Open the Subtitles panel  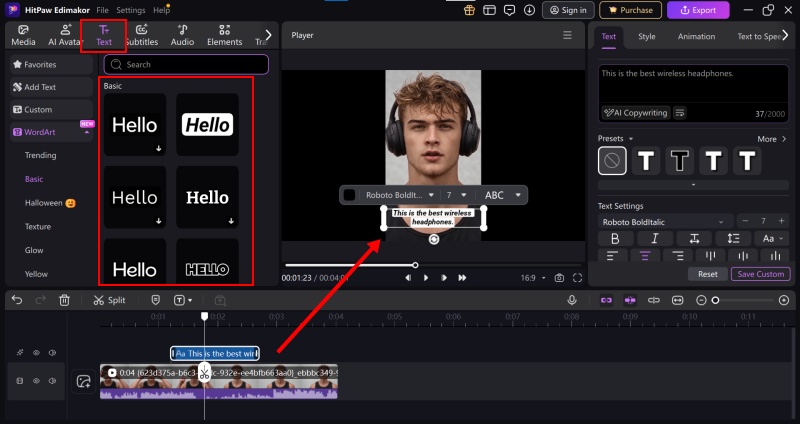click(x=142, y=35)
